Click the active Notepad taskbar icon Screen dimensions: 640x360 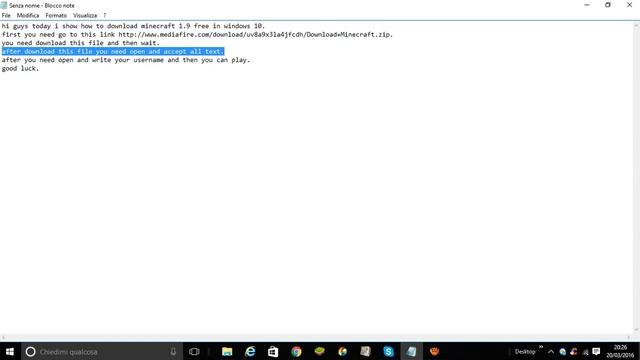(x=411, y=351)
